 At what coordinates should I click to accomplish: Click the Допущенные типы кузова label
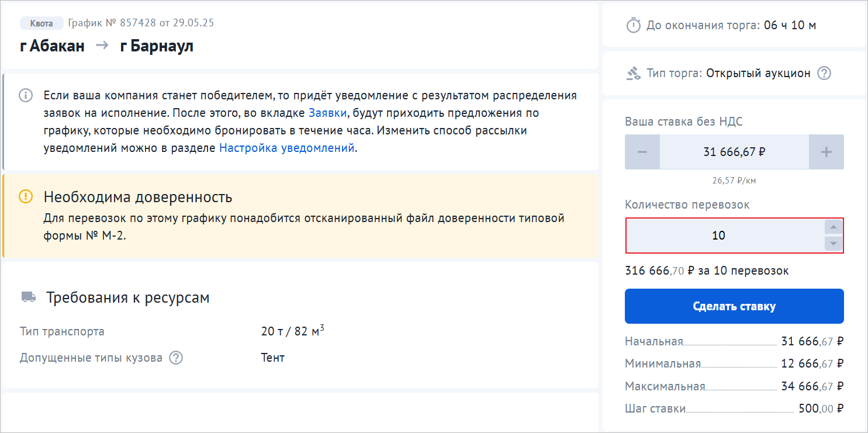pos(91,358)
